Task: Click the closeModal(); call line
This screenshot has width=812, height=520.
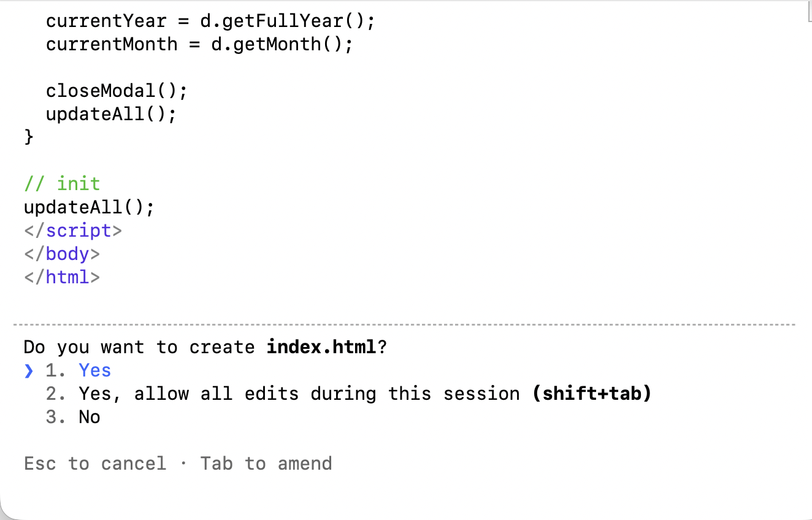Action: tap(116, 91)
